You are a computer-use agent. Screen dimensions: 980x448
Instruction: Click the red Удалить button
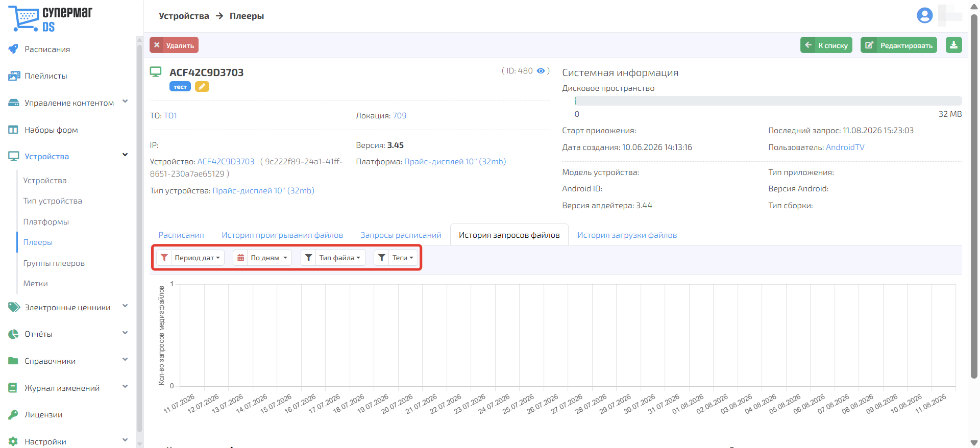174,45
